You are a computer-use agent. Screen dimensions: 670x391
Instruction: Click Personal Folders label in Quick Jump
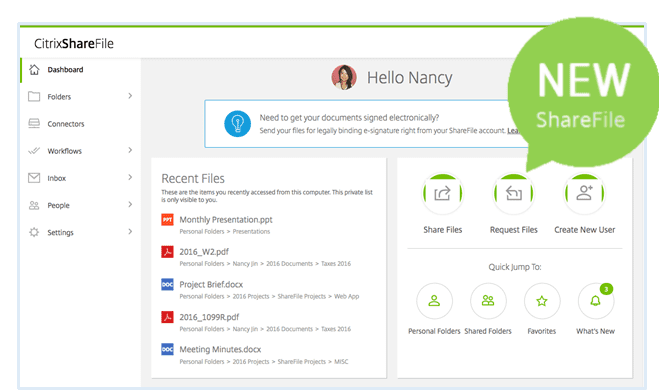434,331
